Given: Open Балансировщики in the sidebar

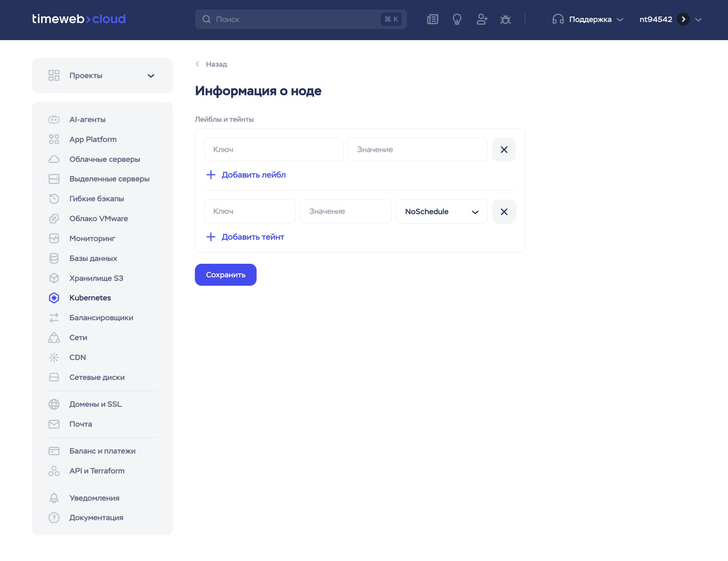Looking at the screenshot, I should (x=101, y=317).
